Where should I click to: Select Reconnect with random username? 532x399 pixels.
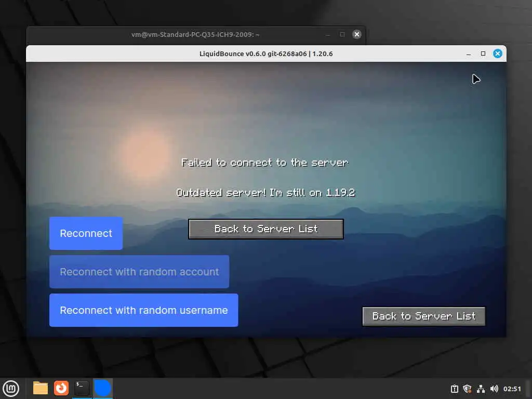coord(143,310)
